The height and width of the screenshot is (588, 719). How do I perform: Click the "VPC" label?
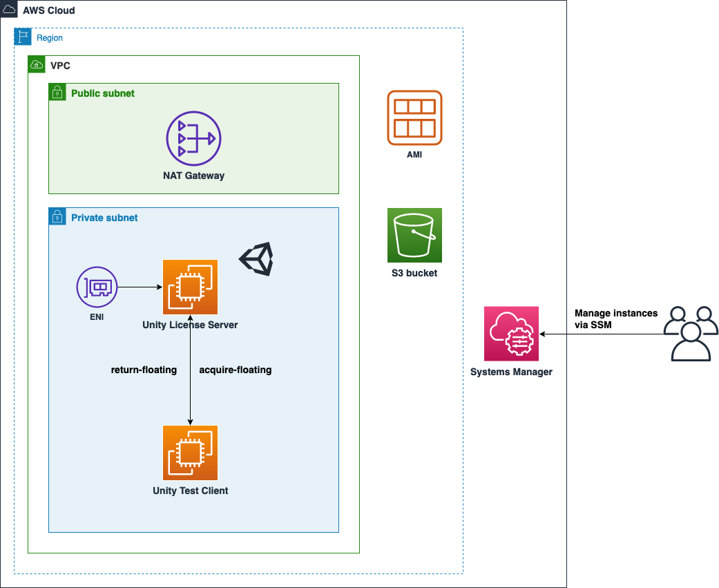[60, 66]
